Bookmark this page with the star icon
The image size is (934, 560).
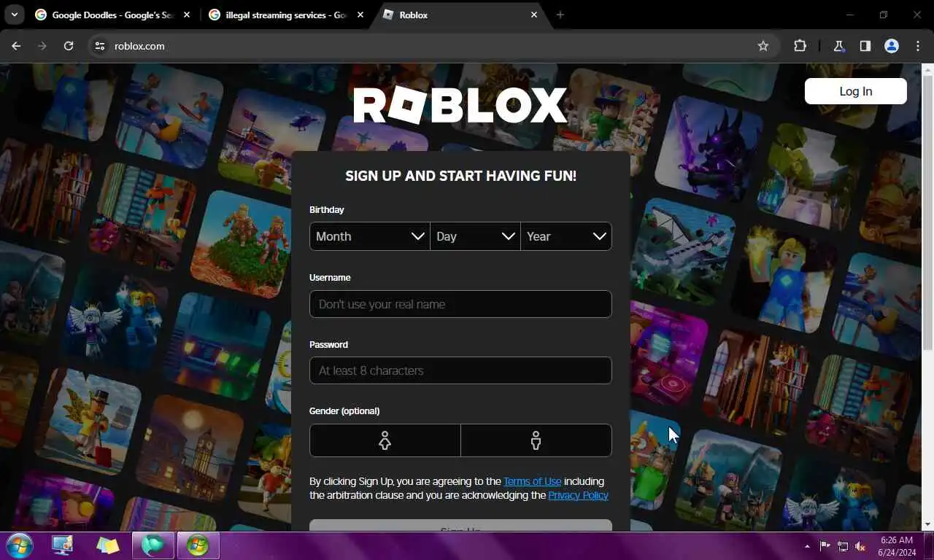point(763,46)
